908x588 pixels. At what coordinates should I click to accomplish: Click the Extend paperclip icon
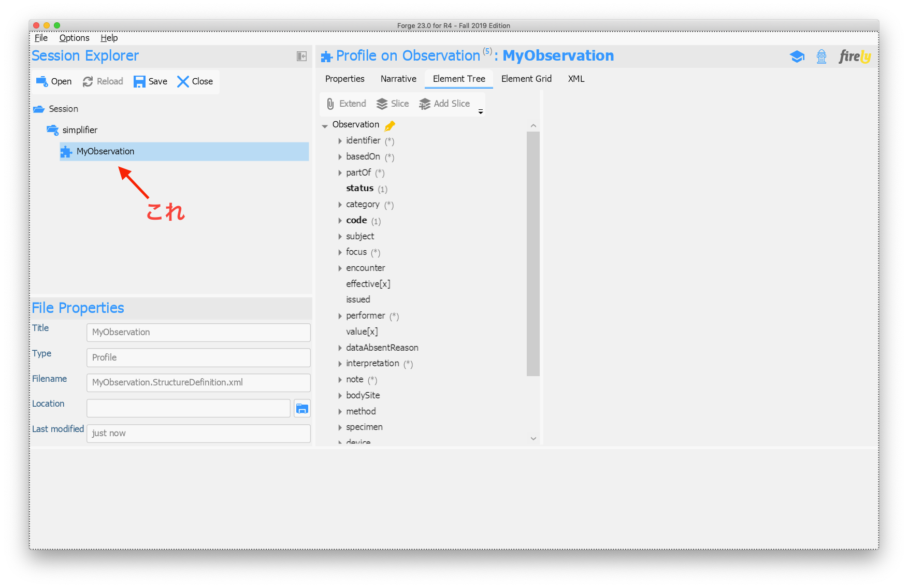(x=330, y=104)
